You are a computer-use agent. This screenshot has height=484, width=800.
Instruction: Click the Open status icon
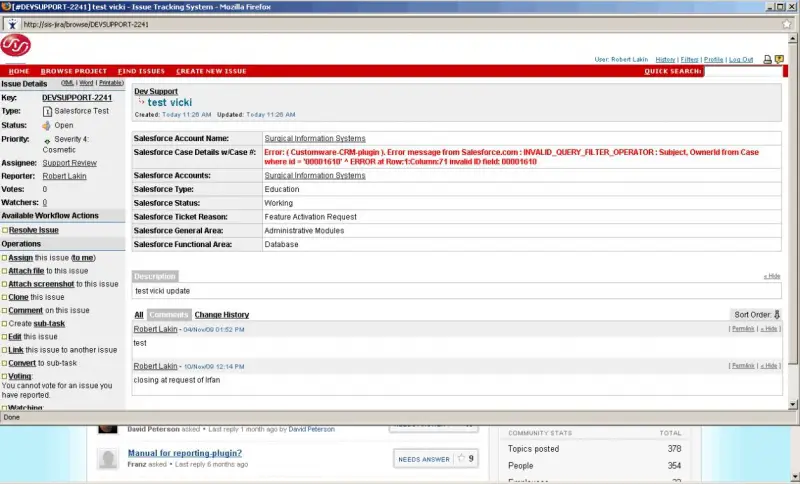pos(46,125)
